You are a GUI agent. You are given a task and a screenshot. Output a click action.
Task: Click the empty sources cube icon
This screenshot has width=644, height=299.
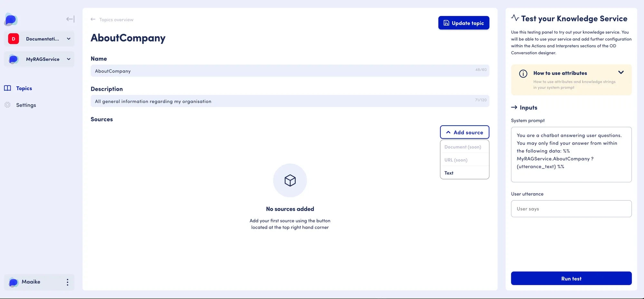click(290, 180)
